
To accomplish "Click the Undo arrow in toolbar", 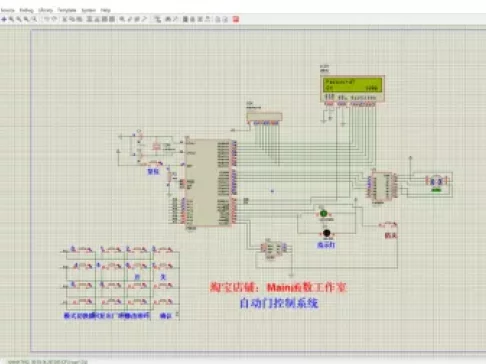I will 47,19.
